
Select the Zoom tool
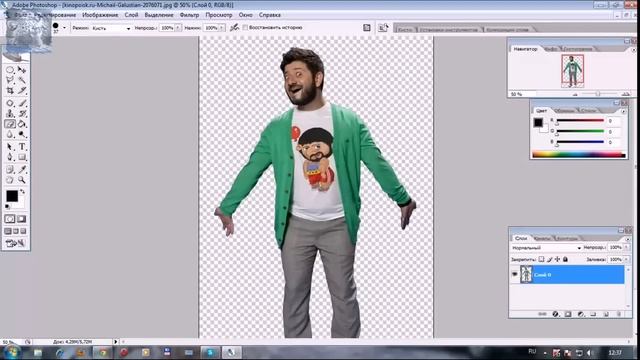22,180
